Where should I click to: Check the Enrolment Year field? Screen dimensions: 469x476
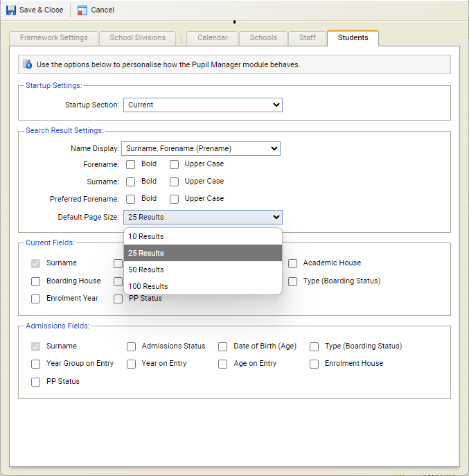(x=36, y=299)
